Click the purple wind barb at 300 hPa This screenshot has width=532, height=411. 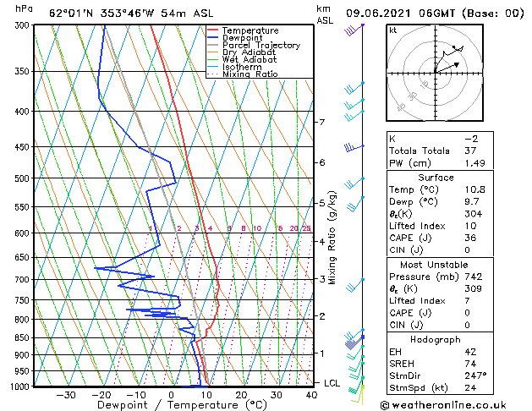coord(354,30)
